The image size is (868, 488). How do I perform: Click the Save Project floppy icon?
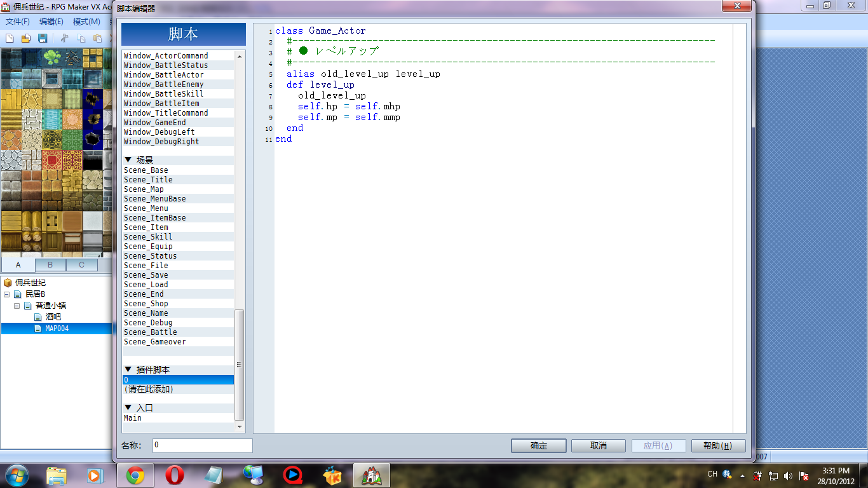coord(43,38)
